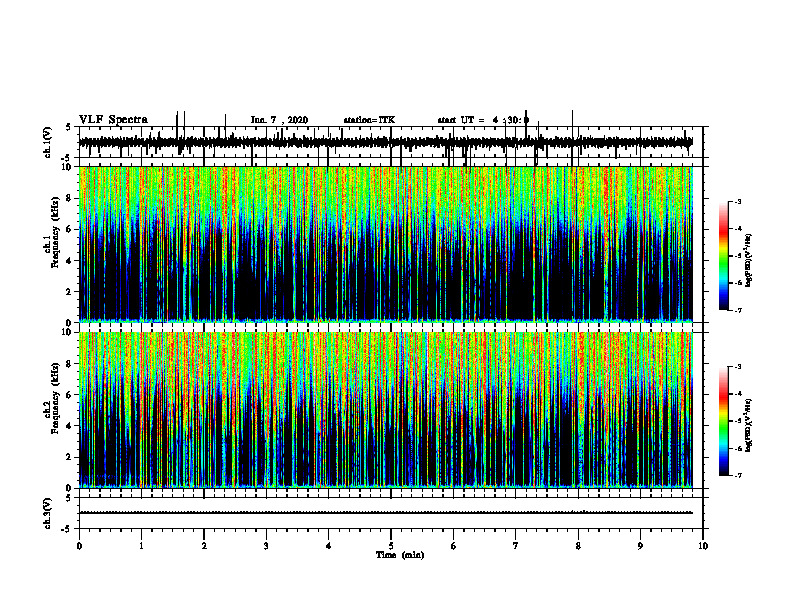Screen dimensions: 792x612
Task: Select the "start UT = 4:30:0" header text
Action: click(483, 120)
